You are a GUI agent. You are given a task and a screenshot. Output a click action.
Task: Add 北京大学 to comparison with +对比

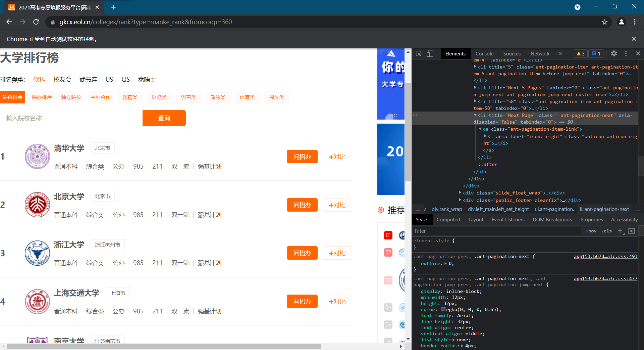(337, 205)
